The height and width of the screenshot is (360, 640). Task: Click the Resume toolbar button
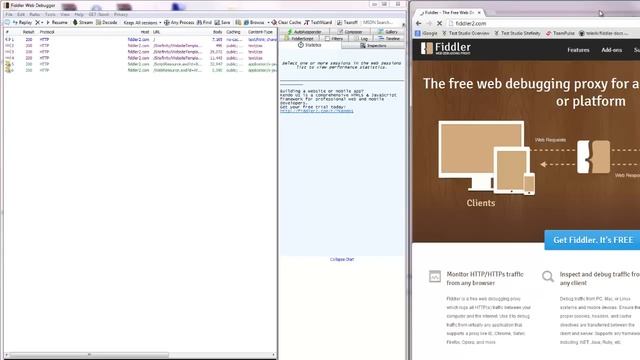coord(57,22)
